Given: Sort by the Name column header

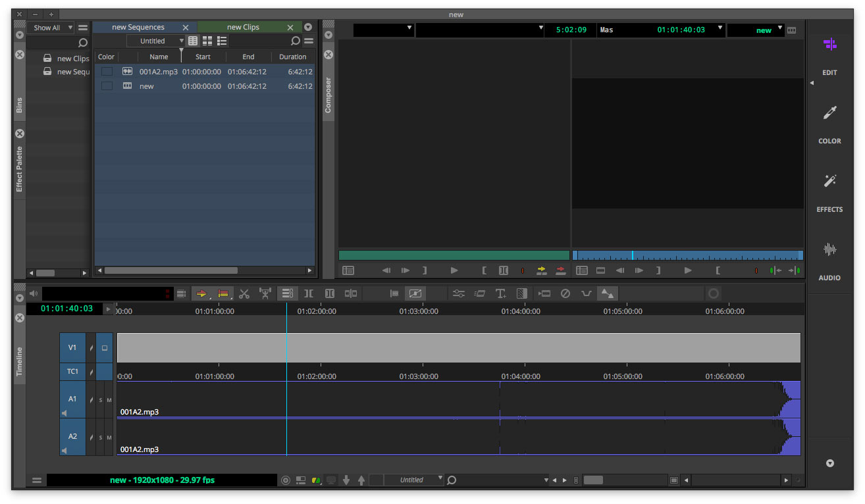Looking at the screenshot, I should coord(159,57).
